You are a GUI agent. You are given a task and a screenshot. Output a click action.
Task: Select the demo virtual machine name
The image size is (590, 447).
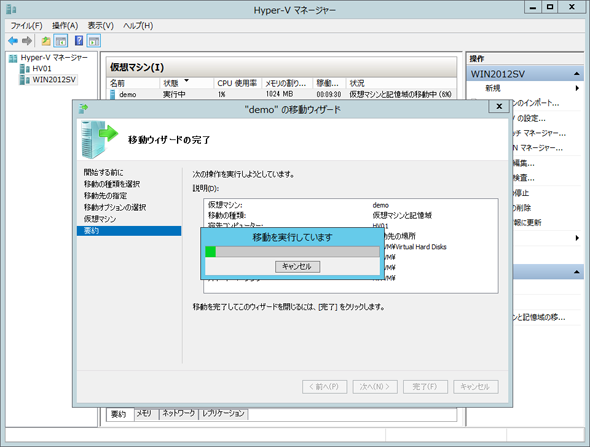[x=128, y=94]
